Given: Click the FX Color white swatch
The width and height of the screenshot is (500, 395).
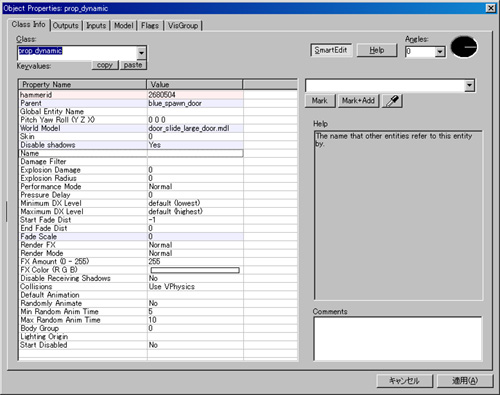Looking at the screenshot, I should (195, 270).
